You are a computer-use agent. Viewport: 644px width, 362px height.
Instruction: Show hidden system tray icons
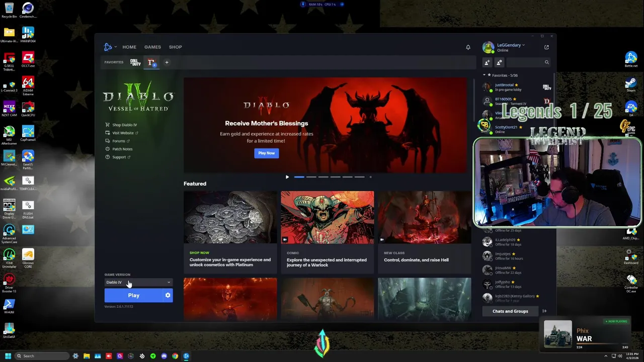606,356
